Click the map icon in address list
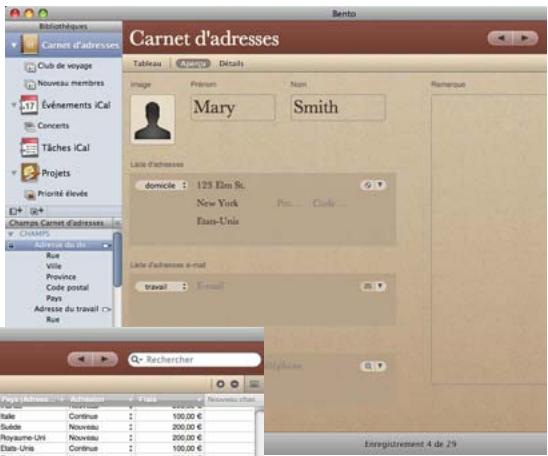 (x=368, y=185)
